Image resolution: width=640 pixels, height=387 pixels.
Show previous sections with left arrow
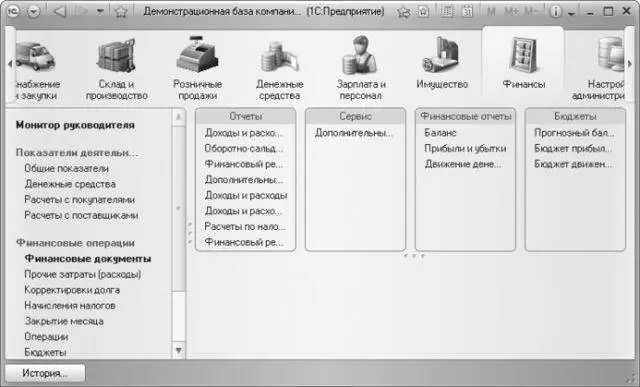(10, 64)
